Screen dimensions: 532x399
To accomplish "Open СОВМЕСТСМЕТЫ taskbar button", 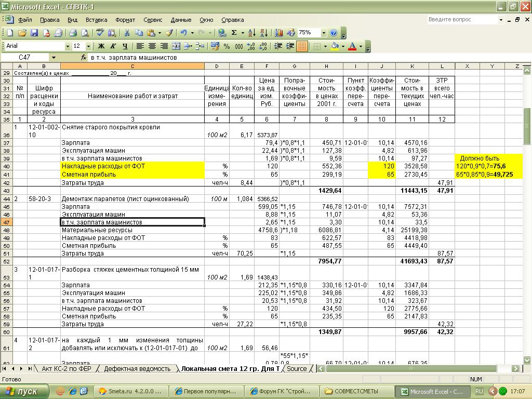I will click(x=355, y=391).
